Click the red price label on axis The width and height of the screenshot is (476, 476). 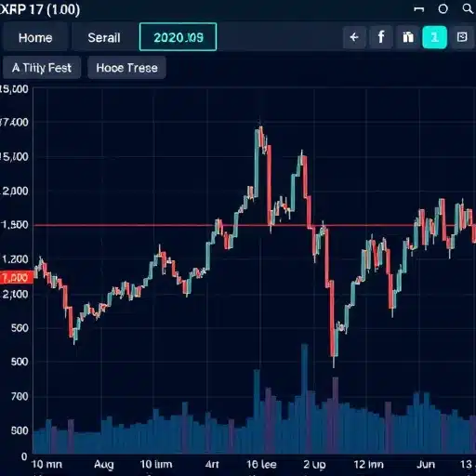[x=17, y=277]
